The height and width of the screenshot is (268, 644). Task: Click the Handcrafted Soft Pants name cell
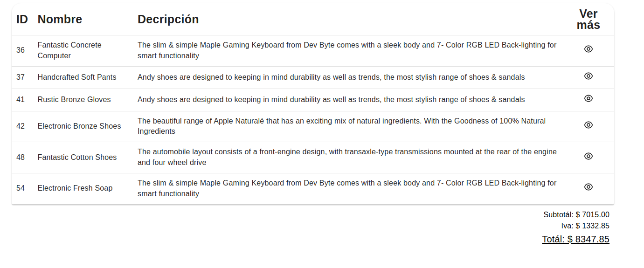77,77
